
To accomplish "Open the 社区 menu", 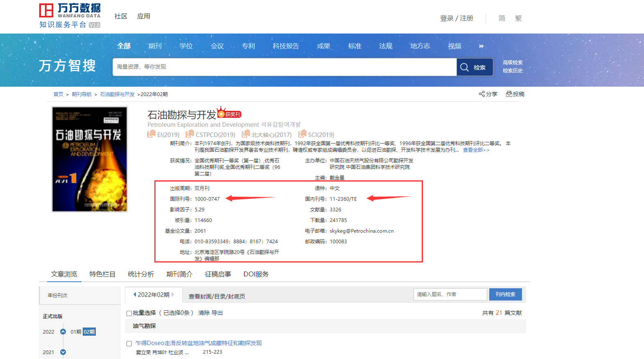I will 121,16.
